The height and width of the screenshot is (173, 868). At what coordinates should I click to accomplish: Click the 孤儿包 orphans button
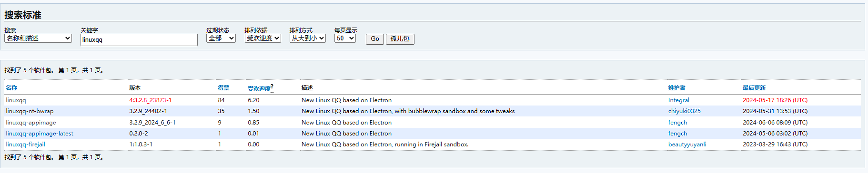point(400,39)
